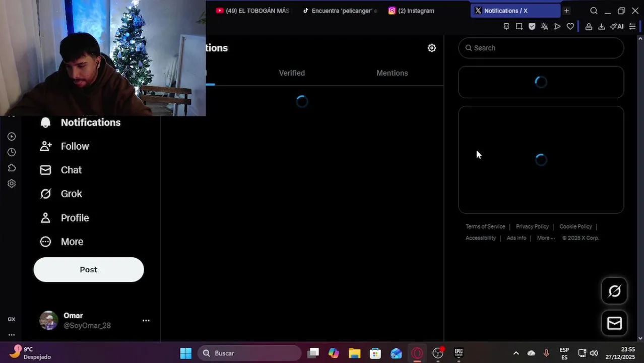Add page to bookmarks heart icon
Image resolution: width=644 pixels, height=363 pixels.
[x=570, y=27]
